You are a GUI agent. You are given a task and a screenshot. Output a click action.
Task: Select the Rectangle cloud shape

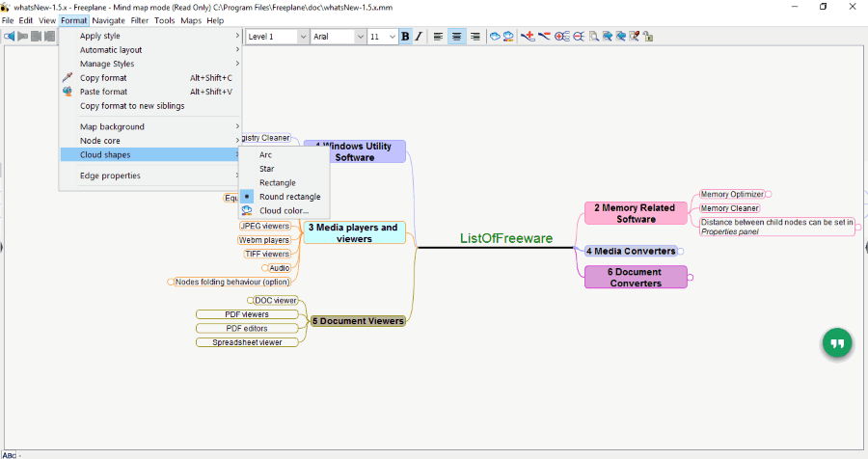(x=285, y=182)
